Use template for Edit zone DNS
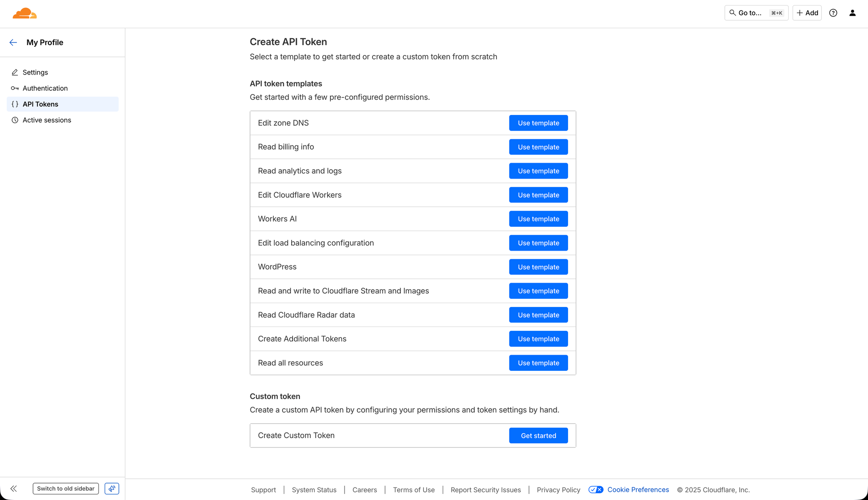The height and width of the screenshot is (500, 868). click(538, 123)
